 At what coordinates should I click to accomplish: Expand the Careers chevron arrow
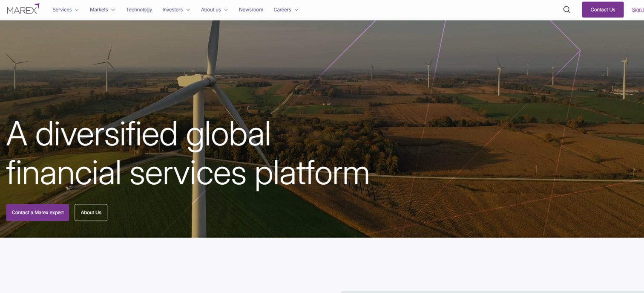pos(296,10)
